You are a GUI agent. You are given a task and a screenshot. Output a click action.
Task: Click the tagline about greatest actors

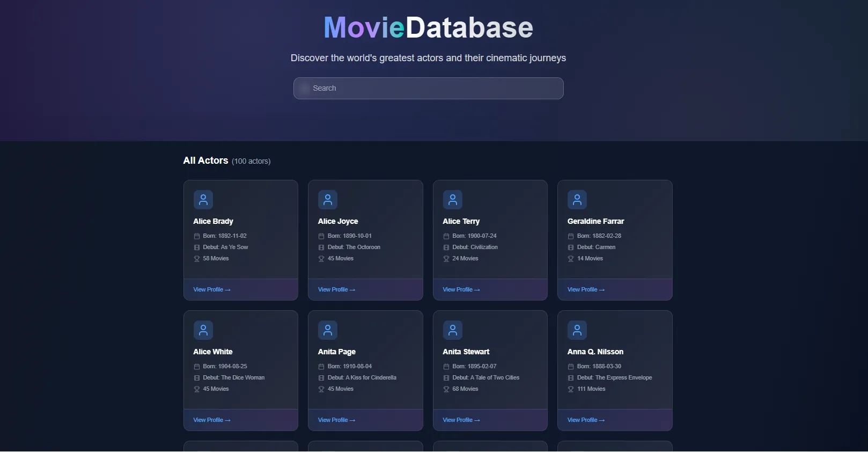coord(428,58)
